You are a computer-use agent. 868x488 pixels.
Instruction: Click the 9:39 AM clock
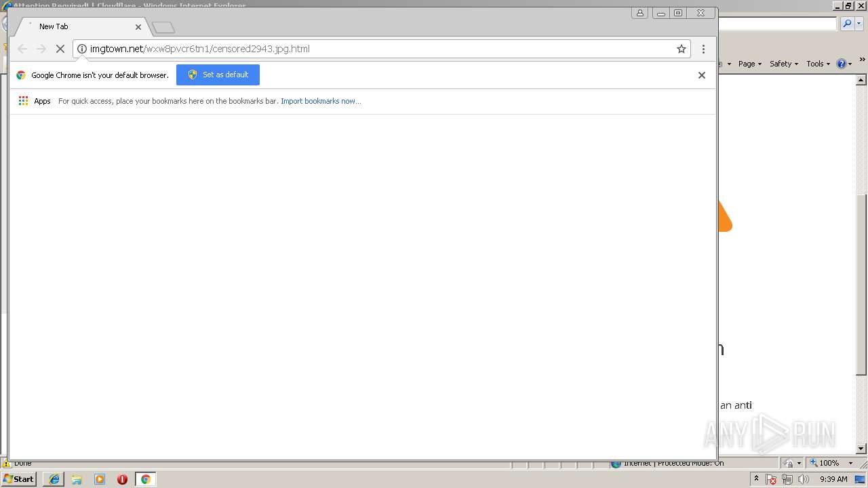click(x=833, y=479)
